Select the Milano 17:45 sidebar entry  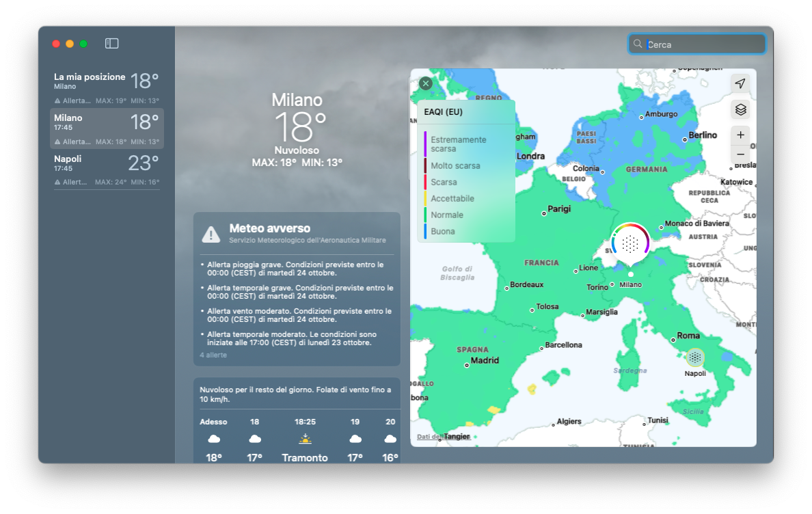click(x=107, y=128)
